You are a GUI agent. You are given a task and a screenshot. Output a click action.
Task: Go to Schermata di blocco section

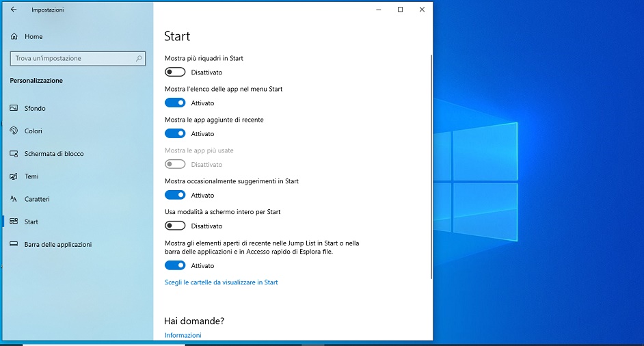54,154
